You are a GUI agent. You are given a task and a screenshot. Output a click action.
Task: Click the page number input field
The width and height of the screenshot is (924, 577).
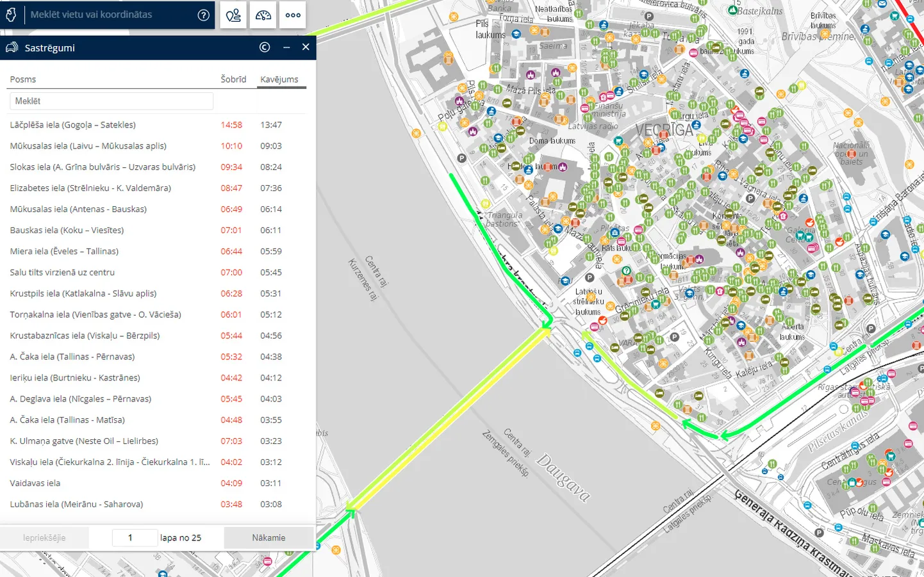[135, 538]
